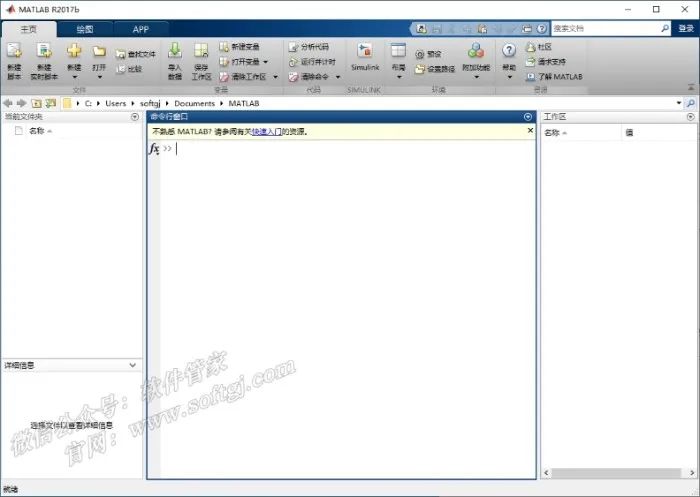
Task: Click the Workspace horizontal scrollbar
Action: [617, 472]
